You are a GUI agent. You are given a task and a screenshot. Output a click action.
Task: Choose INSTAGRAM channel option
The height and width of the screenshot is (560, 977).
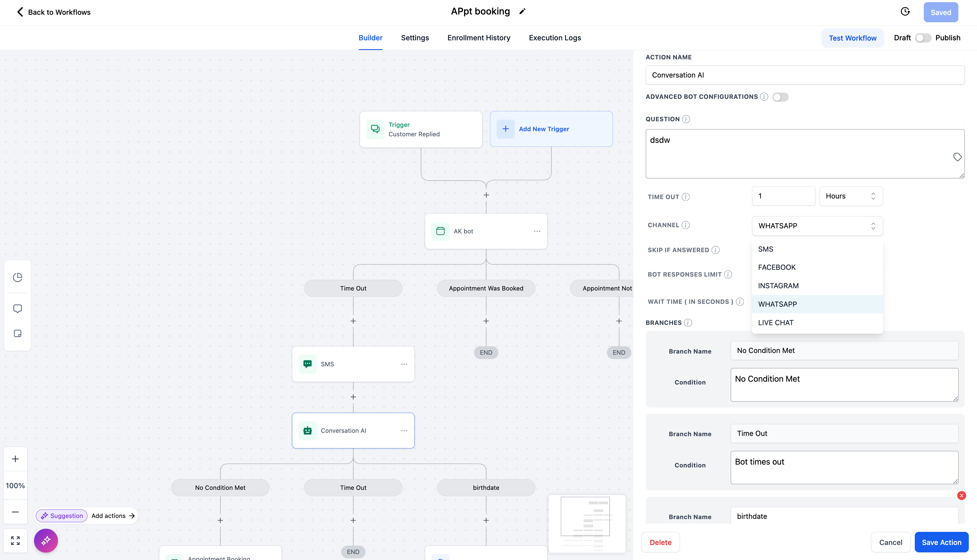coord(778,286)
